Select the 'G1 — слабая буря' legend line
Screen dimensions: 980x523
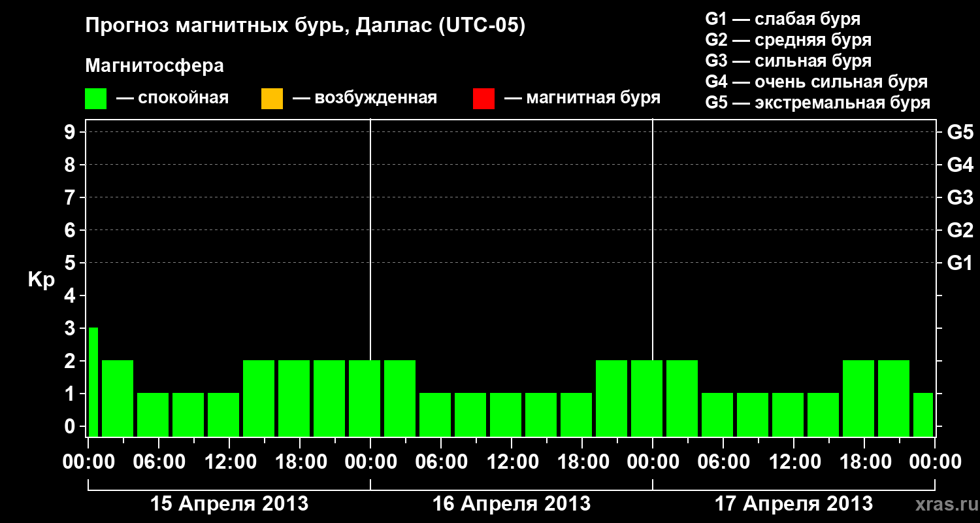783,19
